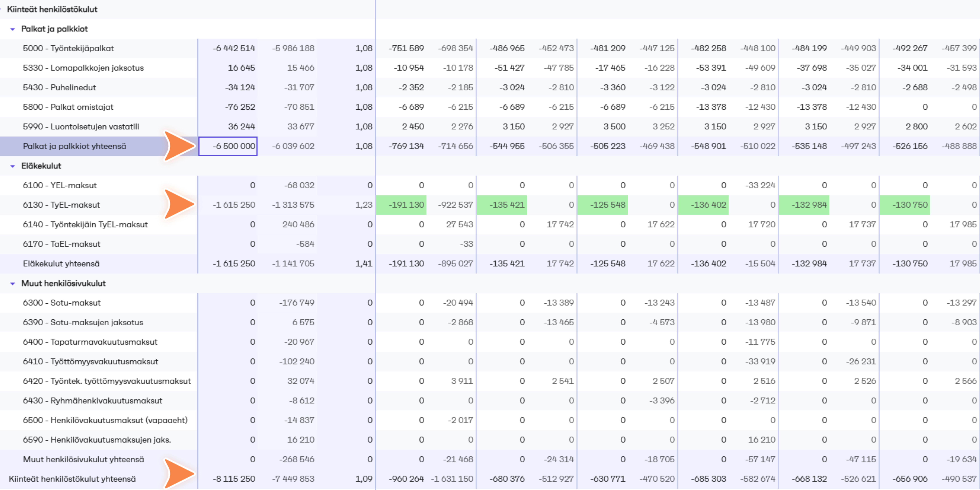
Task: Click the Eläkekulut yhteensä label
Action: coord(61,264)
